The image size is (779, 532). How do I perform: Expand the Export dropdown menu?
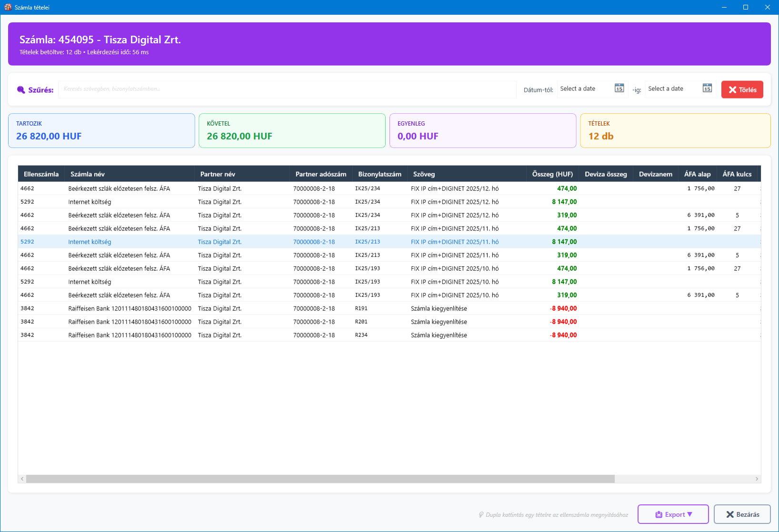tap(673, 514)
